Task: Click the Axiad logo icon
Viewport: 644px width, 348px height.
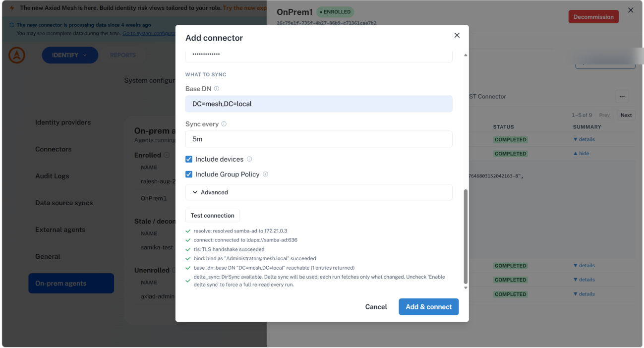Action: [x=17, y=55]
